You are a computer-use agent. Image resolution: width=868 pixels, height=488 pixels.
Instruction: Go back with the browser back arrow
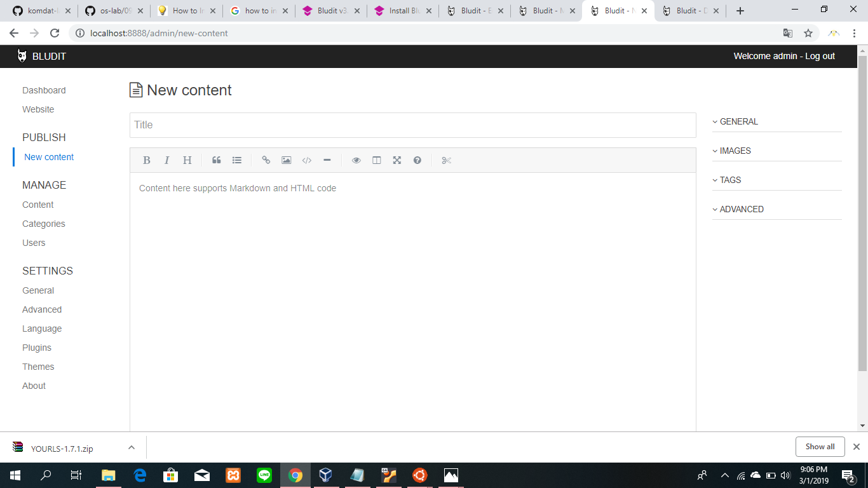14,33
